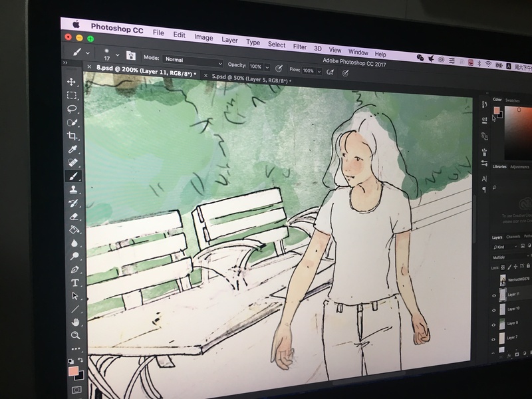Screen dimensions: 532x399
Task: Open the Character panel icon
Action: [x=484, y=178]
